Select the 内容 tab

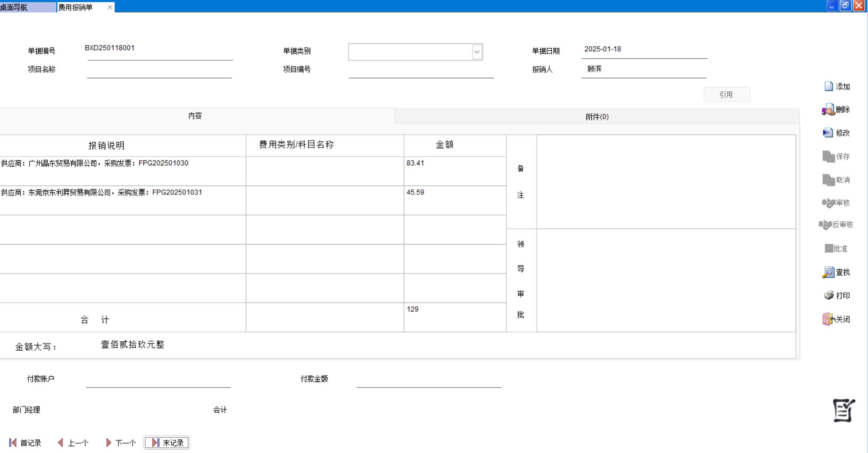click(195, 116)
